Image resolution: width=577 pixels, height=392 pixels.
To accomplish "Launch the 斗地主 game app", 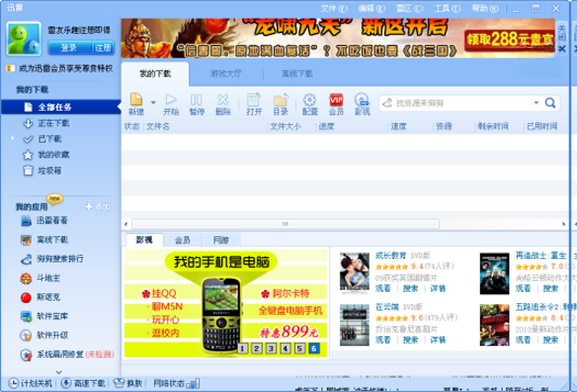I will click(40, 278).
